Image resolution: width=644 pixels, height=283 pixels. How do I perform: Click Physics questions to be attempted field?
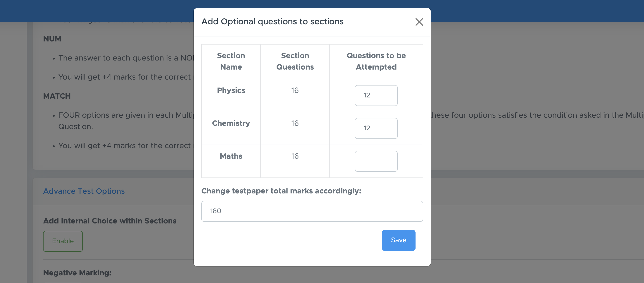(x=376, y=95)
